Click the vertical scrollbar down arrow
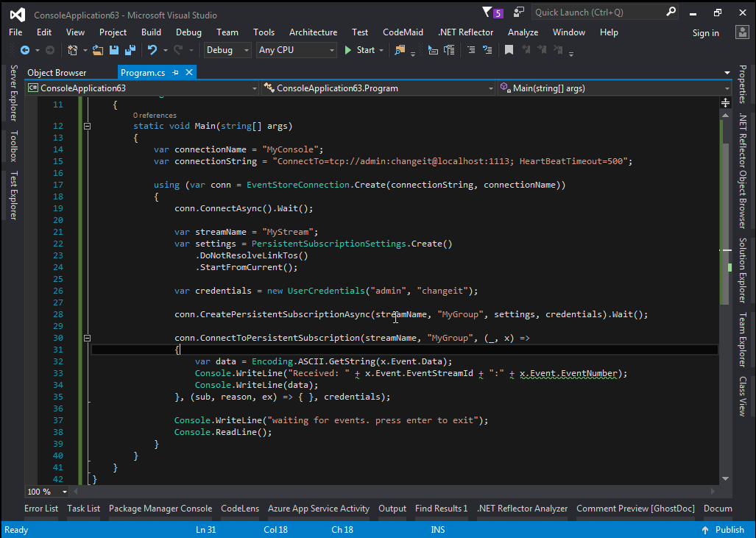Screen dimensions: 756x538 [725, 478]
